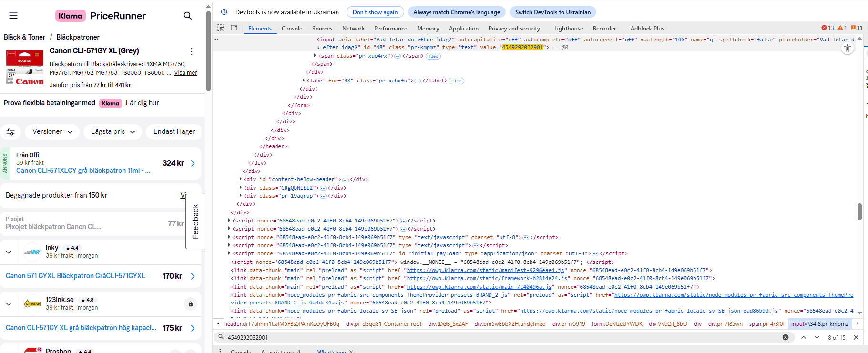868x353 pixels.
Task: Click the vertical Feedback tab
Action: (195, 222)
